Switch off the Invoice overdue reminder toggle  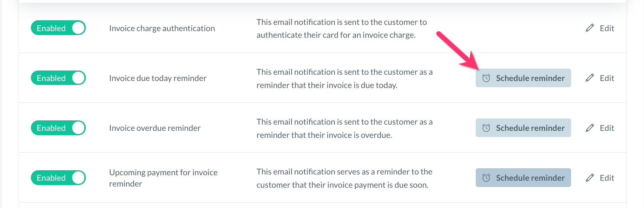click(x=58, y=128)
